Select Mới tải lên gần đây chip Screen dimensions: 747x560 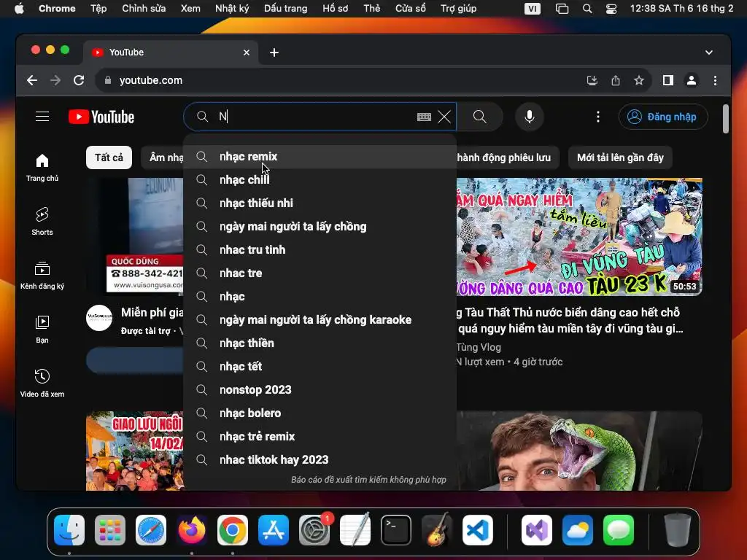coord(620,157)
